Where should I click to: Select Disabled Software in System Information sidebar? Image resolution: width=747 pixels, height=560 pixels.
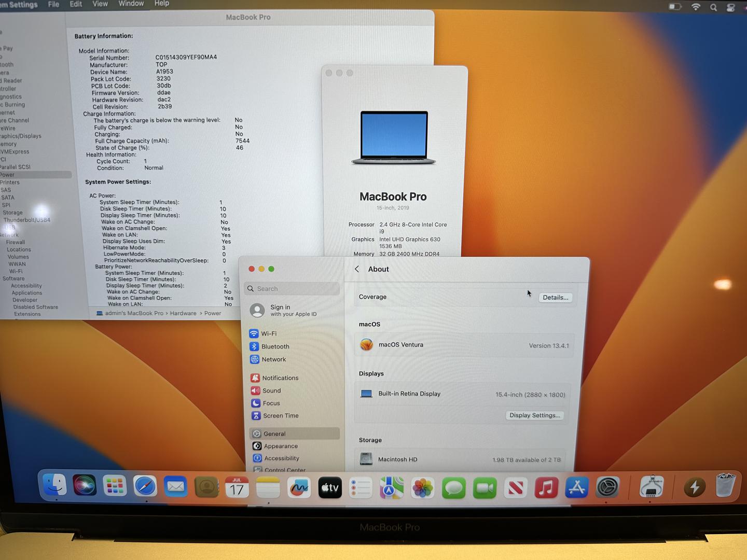[x=36, y=307]
